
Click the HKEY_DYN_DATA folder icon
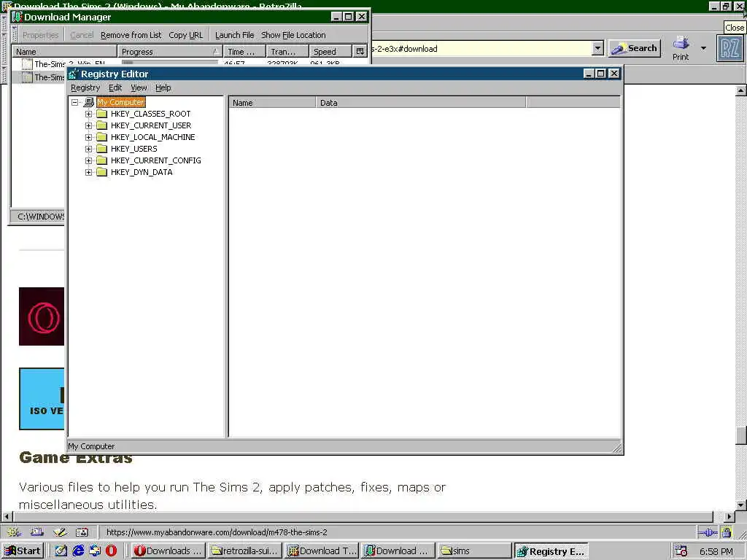pos(101,172)
